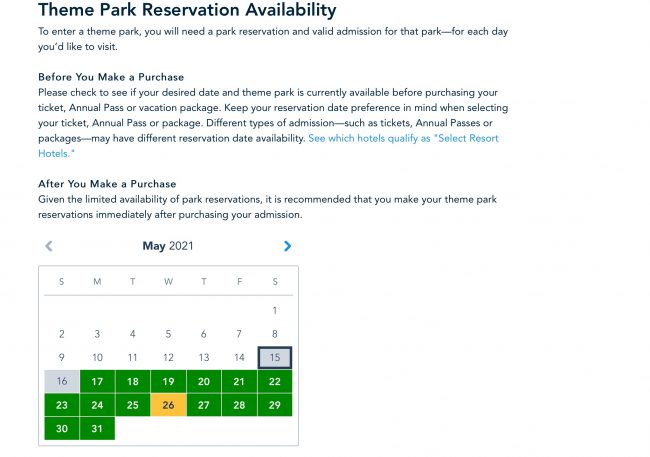Open the "Select Resort Hotels" link
Screen dimensions: 650x457
pyautogui.click(x=403, y=138)
